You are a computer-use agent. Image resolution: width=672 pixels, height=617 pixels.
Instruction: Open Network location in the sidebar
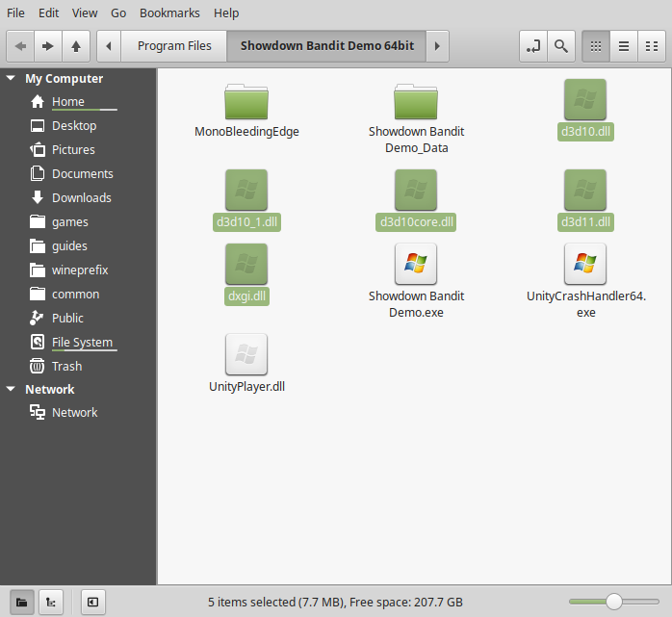tap(78, 412)
